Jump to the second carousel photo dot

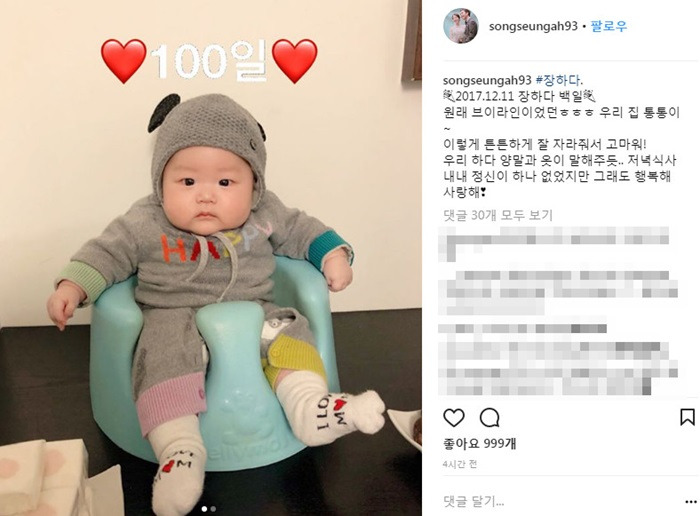tap(213, 508)
